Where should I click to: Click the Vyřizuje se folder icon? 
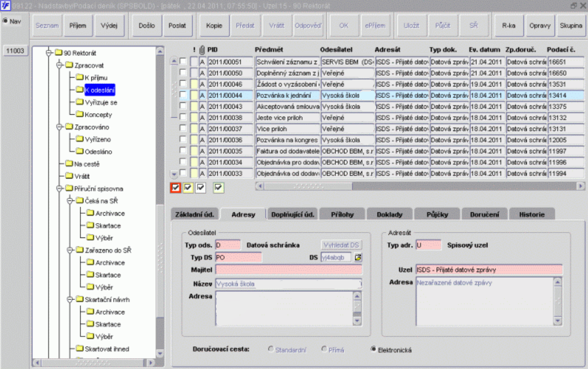pyautogui.click(x=80, y=102)
